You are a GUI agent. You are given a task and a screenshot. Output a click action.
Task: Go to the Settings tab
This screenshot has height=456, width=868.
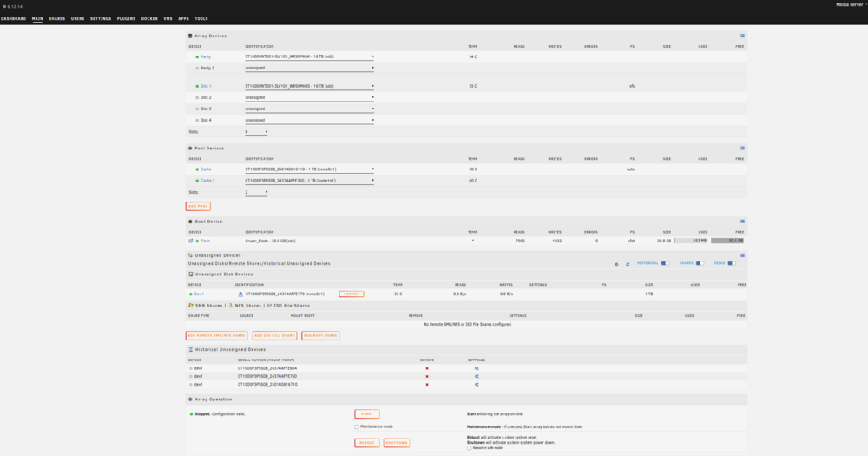click(x=101, y=19)
